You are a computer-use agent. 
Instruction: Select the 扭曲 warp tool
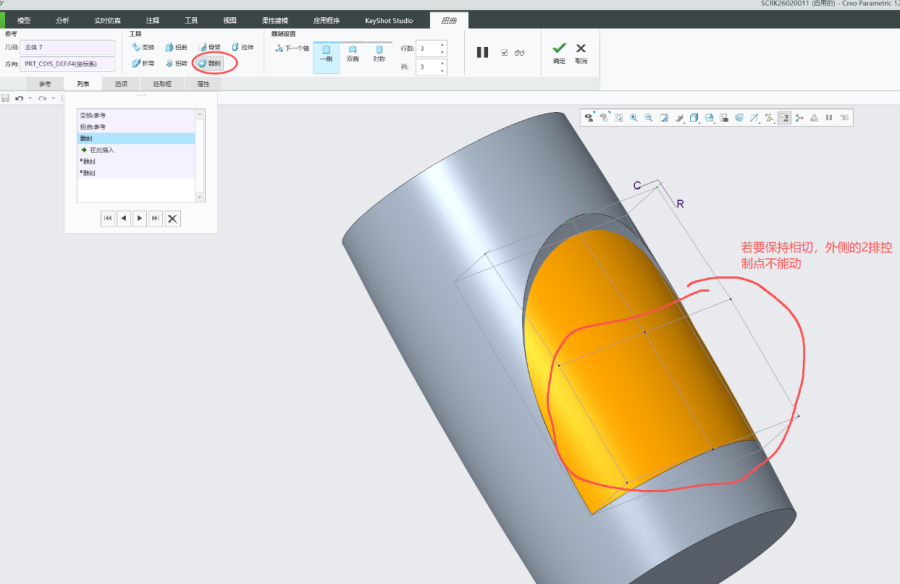click(x=176, y=47)
